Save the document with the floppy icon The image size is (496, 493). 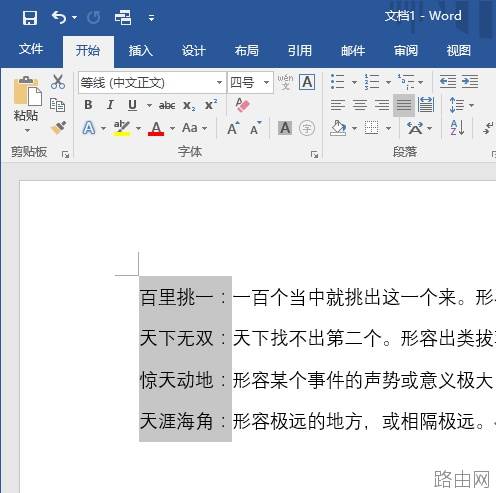[30, 18]
